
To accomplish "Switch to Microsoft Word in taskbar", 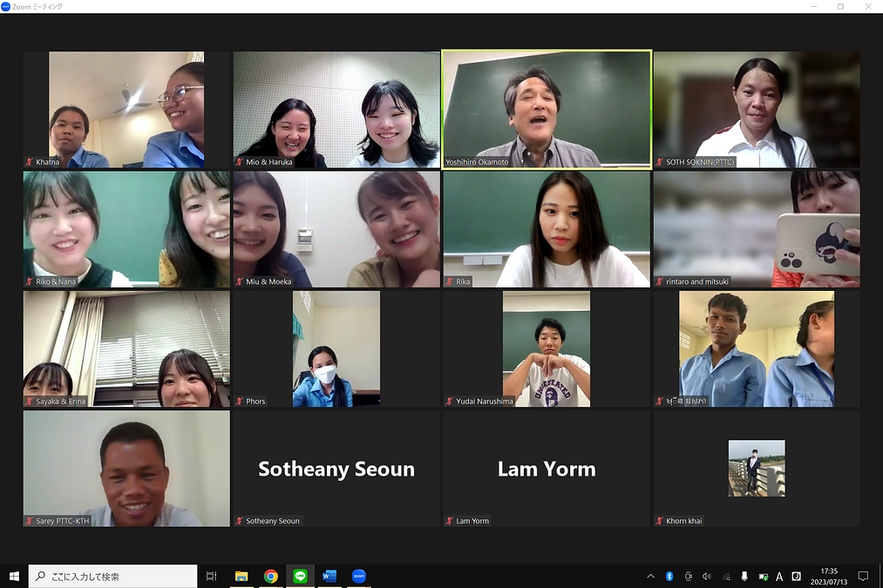I will tap(329, 576).
